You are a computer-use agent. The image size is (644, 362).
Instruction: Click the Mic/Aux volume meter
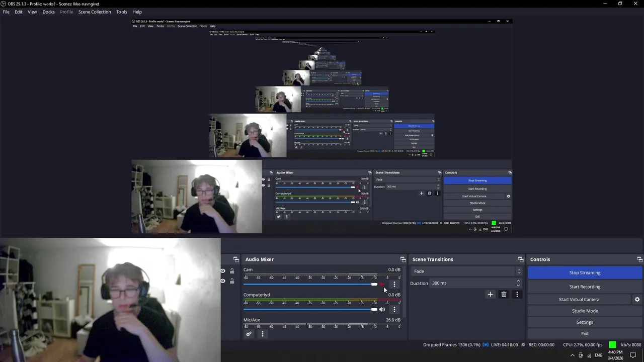(322, 324)
